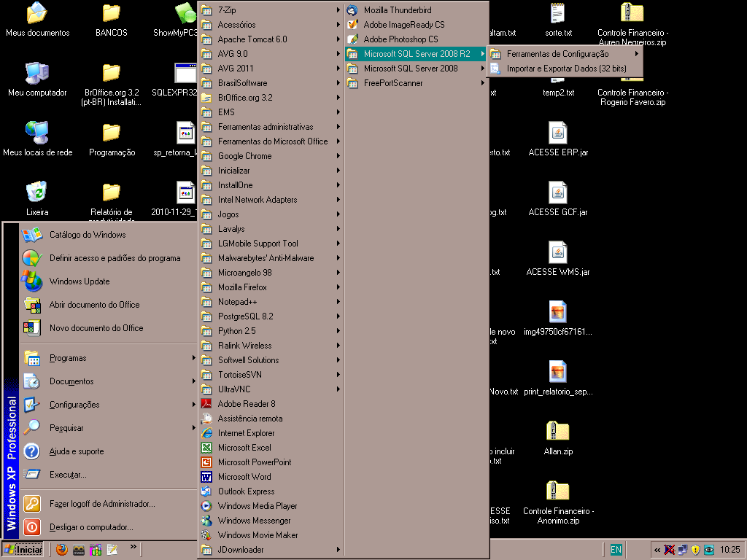Open Microsoft Word
This screenshot has width=747, height=560.
click(x=271, y=477)
